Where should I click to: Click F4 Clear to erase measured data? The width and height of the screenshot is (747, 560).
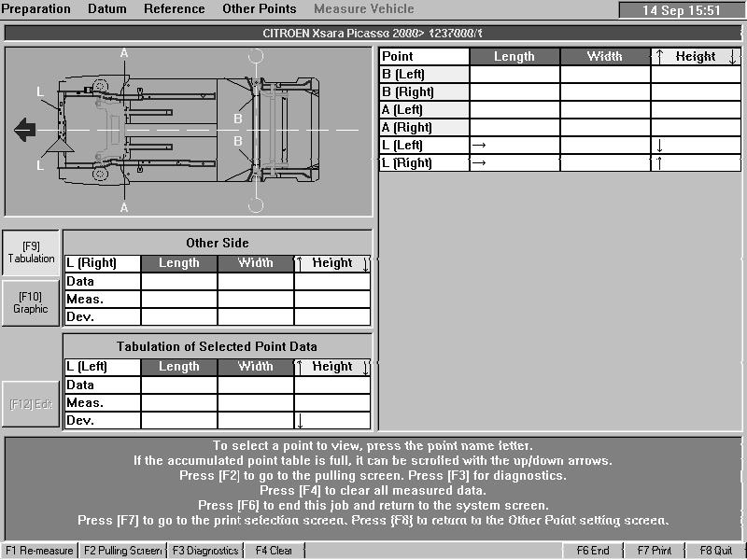point(274,551)
